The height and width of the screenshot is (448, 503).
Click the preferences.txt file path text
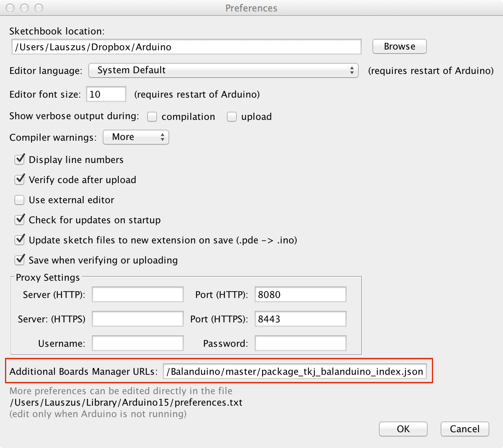126,402
